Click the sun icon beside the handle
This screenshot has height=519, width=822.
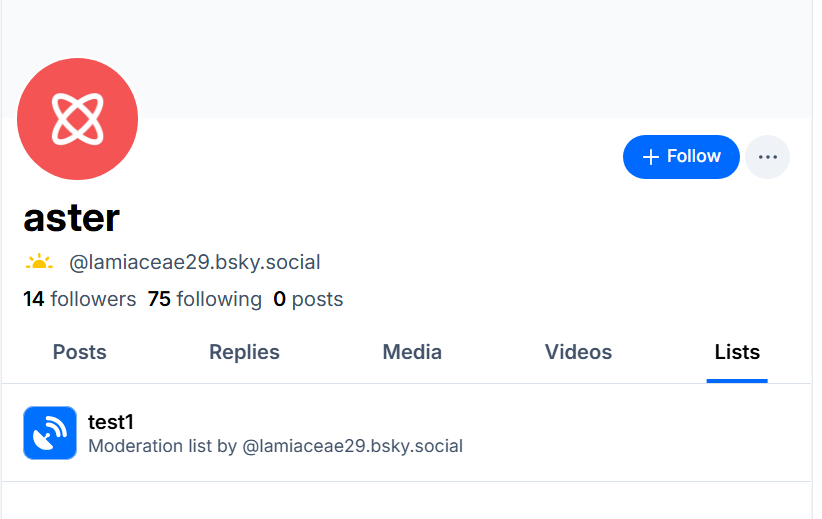pyautogui.click(x=39, y=263)
